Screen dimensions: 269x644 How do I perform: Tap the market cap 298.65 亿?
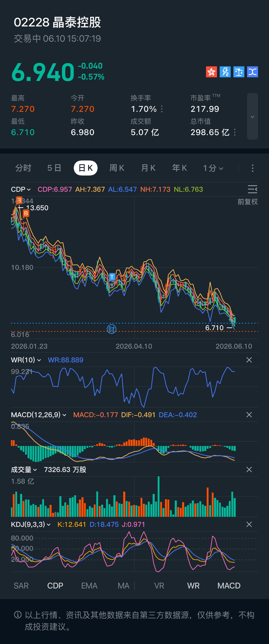click(210, 132)
